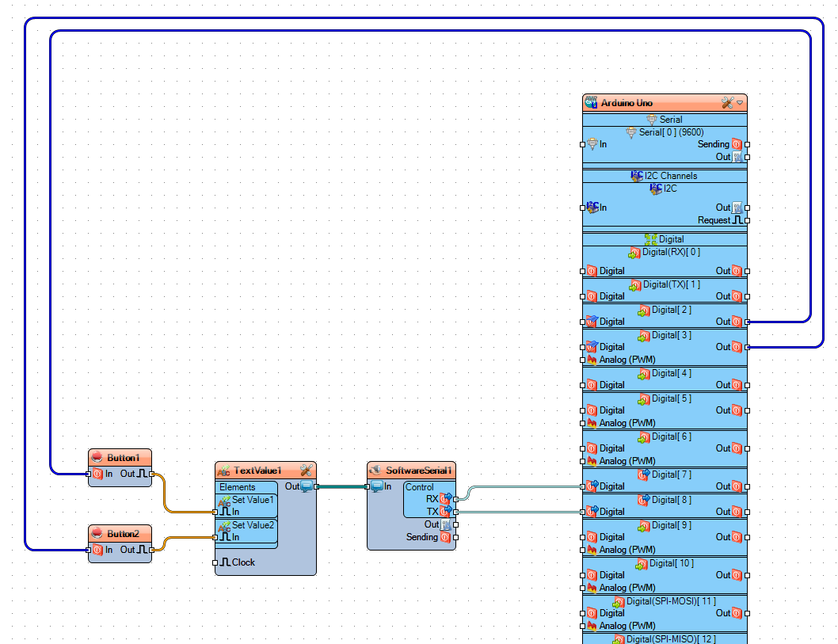The height and width of the screenshot is (644, 838).
Task: Click the Out state indicator on Digital(RX)[0]
Action: tap(737, 270)
